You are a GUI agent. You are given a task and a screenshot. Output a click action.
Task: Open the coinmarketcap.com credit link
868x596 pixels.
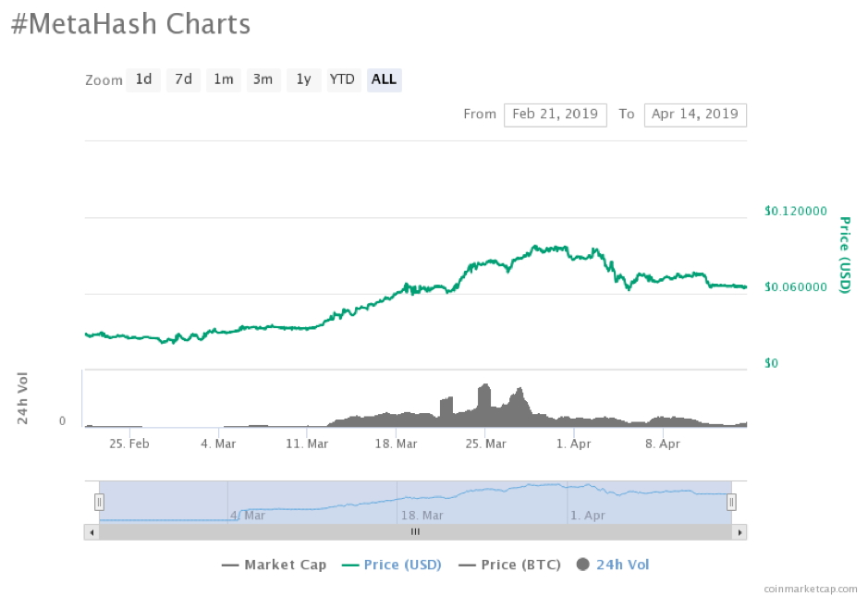[x=811, y=589]
